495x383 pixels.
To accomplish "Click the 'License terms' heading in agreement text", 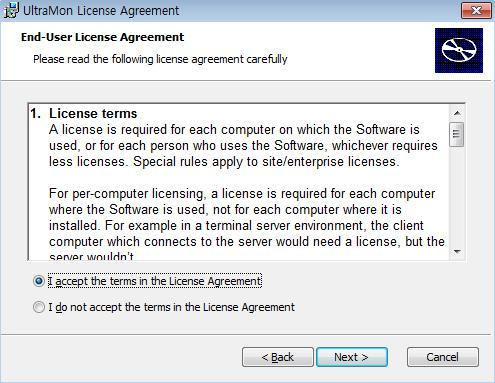I will (x=93, y=113).
